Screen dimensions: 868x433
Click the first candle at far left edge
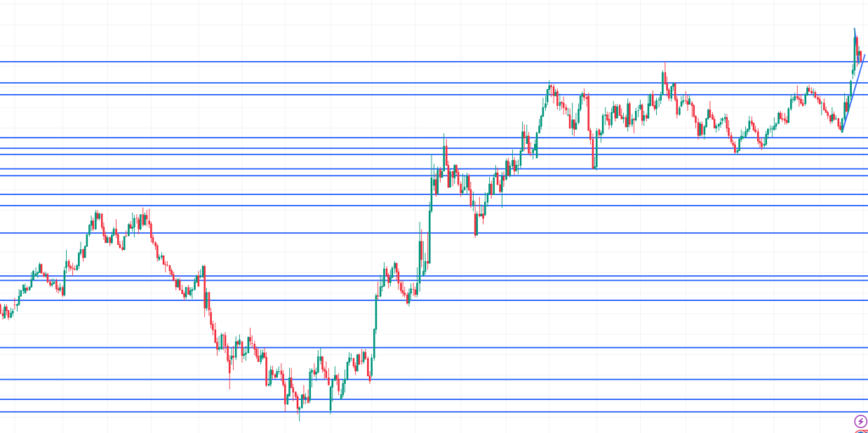click(3, 312)
